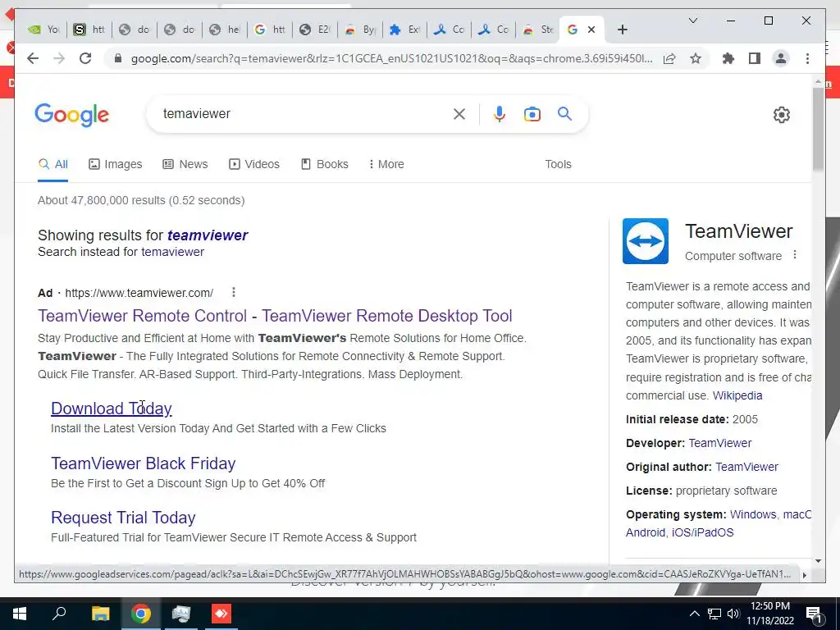Switch to the Images results tab
The image size is (840, 630).
115,164
